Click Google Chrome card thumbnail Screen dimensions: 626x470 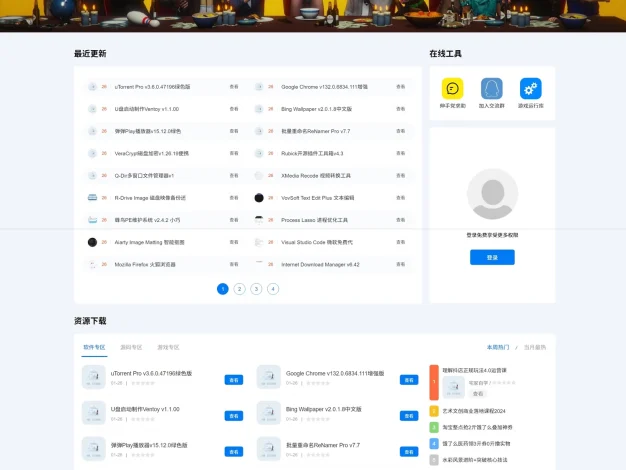point(269,377)
